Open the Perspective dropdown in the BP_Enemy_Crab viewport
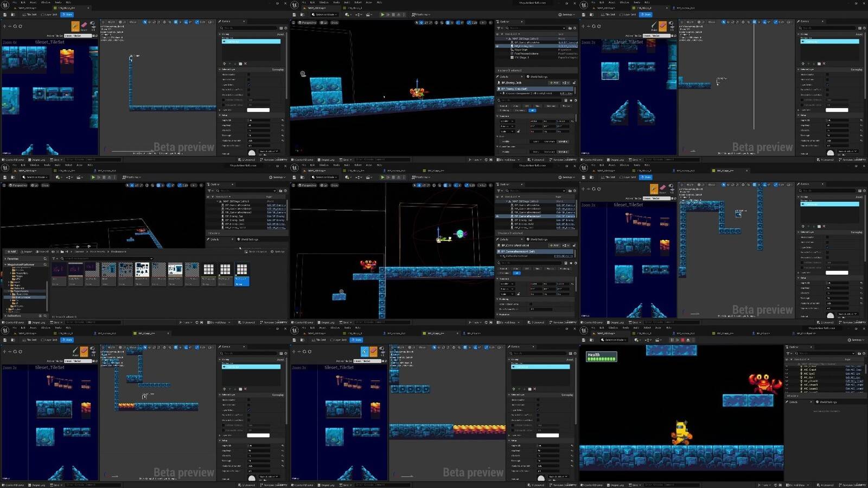The width and height of the screenshot is (868, 488). (x=308, y=23)
